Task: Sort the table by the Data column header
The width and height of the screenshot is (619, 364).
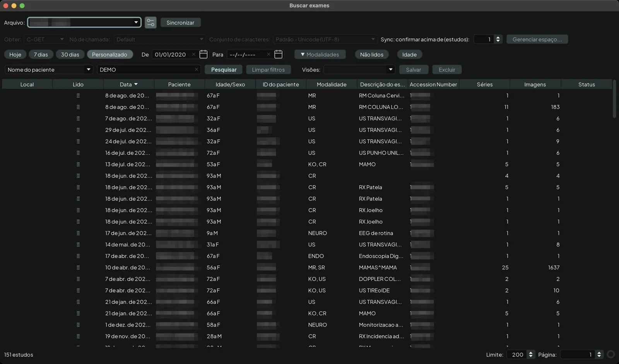Action: tap(128, 84)
